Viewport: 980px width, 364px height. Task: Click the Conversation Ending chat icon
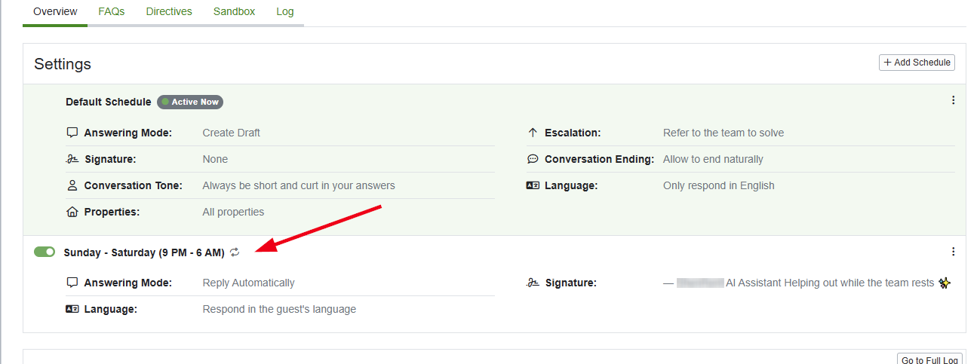533,159
